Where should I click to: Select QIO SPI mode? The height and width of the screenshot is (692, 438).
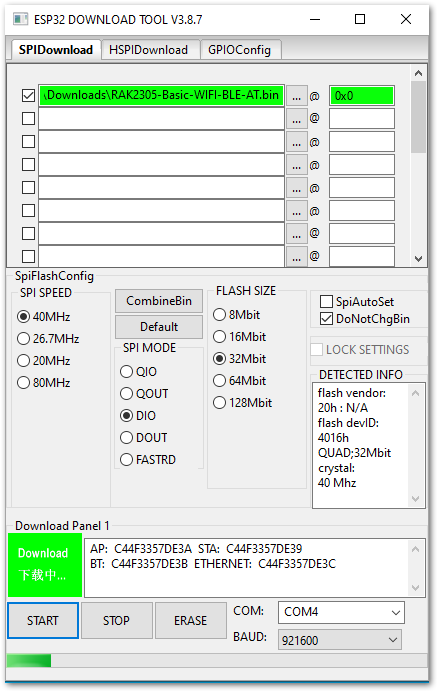point(126,372)
